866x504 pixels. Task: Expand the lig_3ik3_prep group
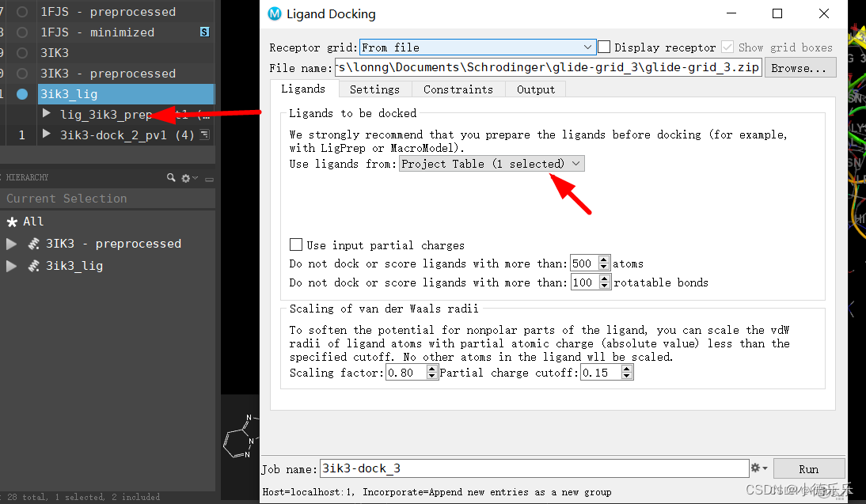[x=47, y=113]
